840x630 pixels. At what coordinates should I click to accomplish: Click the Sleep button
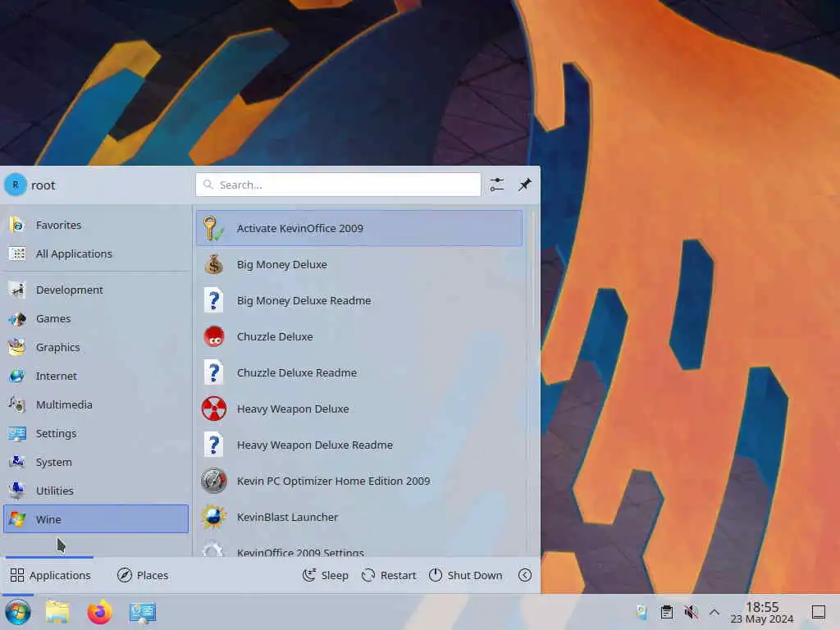pyautogui.click(x=325, y=575)
